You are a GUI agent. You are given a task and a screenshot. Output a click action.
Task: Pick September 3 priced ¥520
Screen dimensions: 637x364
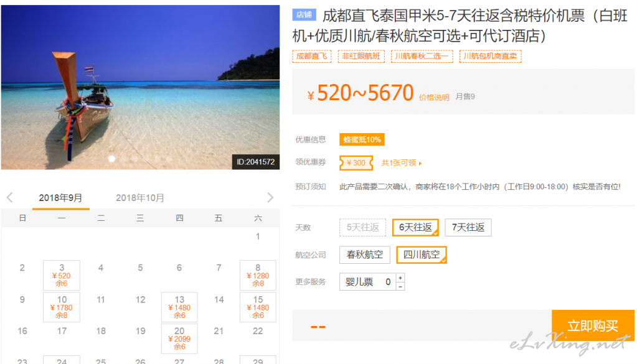point(62,275)
